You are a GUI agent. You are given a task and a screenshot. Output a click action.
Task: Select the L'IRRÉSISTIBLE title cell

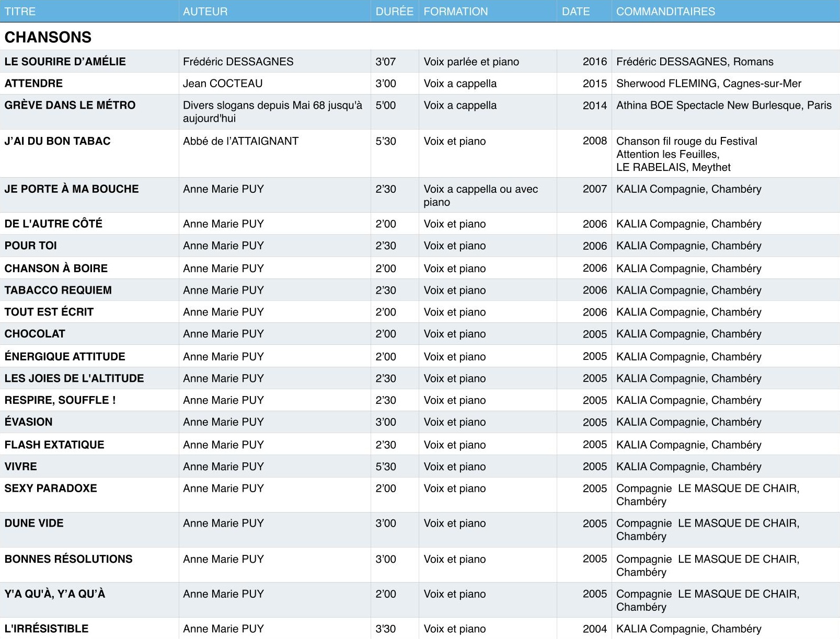[47, 629]
